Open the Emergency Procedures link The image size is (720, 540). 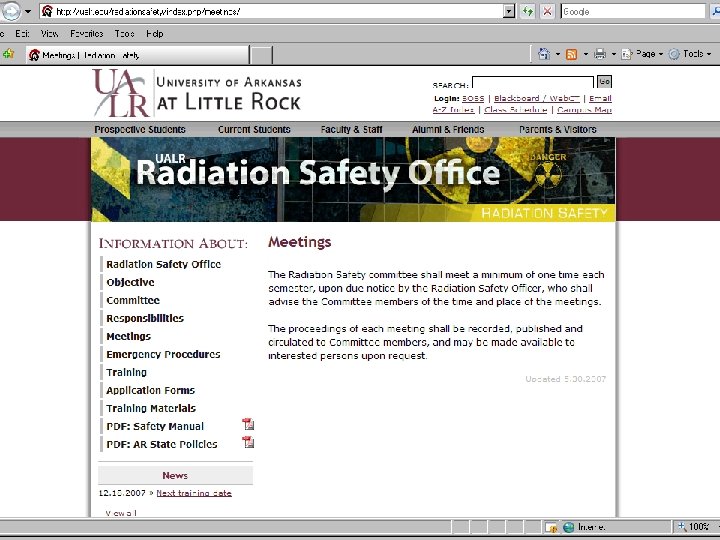point(163,354)
